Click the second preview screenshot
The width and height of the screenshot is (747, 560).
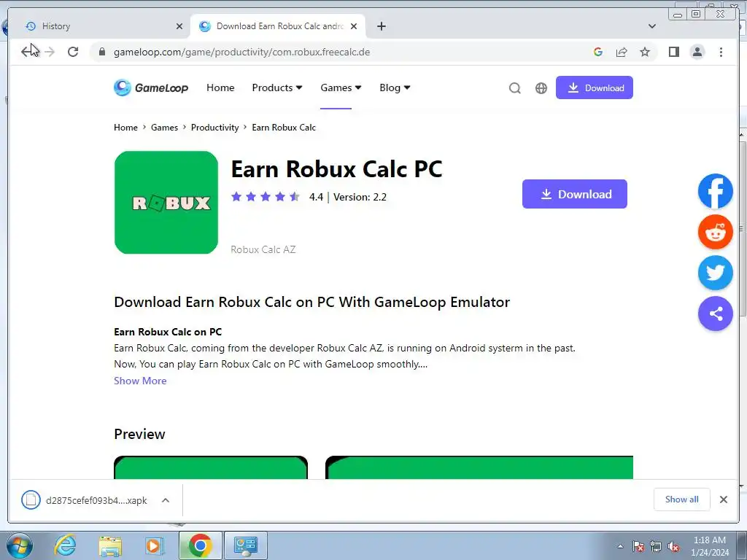tap(479, 467)
